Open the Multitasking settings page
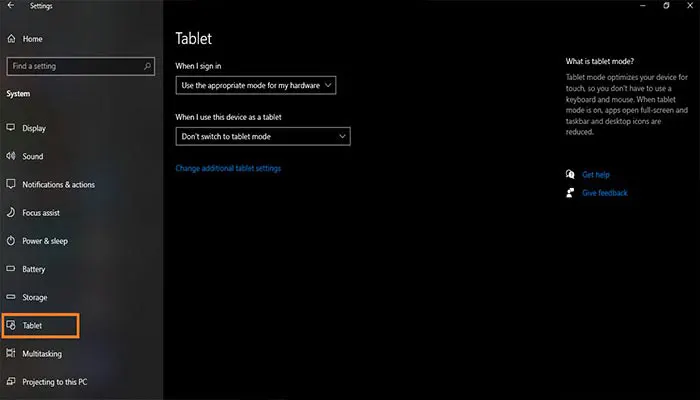 click(43, 354)
